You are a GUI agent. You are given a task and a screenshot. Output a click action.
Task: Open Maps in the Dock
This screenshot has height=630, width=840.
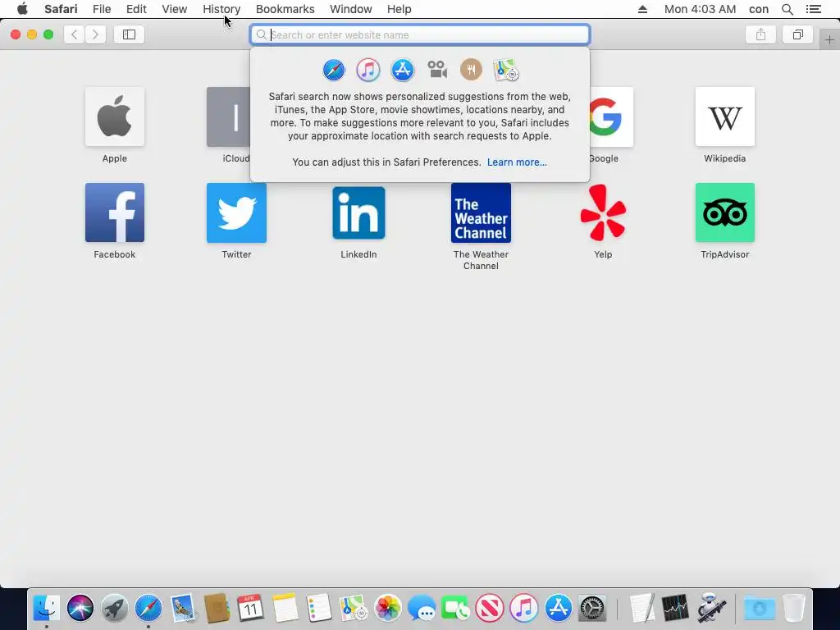tap(354, 608)
